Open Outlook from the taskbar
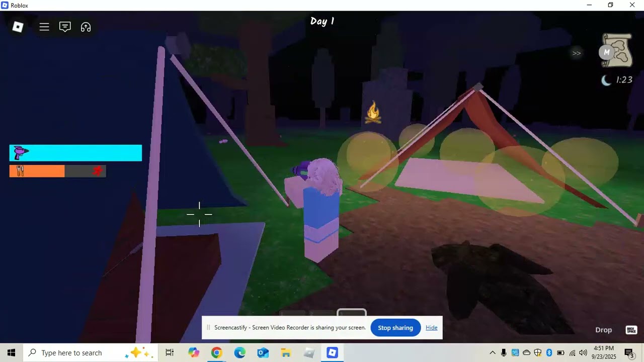This screenshot has height=362, width=644. point(263,352)
